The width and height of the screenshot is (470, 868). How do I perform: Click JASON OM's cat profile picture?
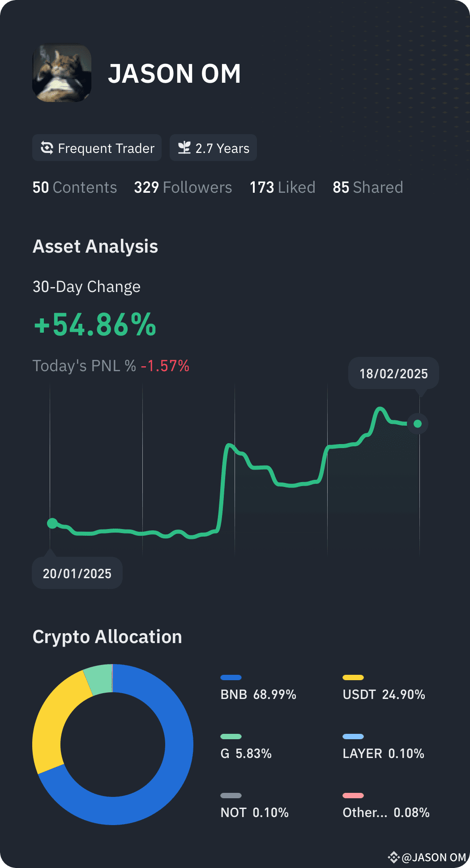pos(61,73)
